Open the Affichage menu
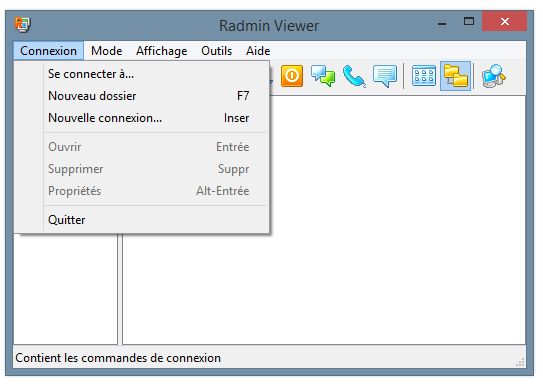 (161, 51)
